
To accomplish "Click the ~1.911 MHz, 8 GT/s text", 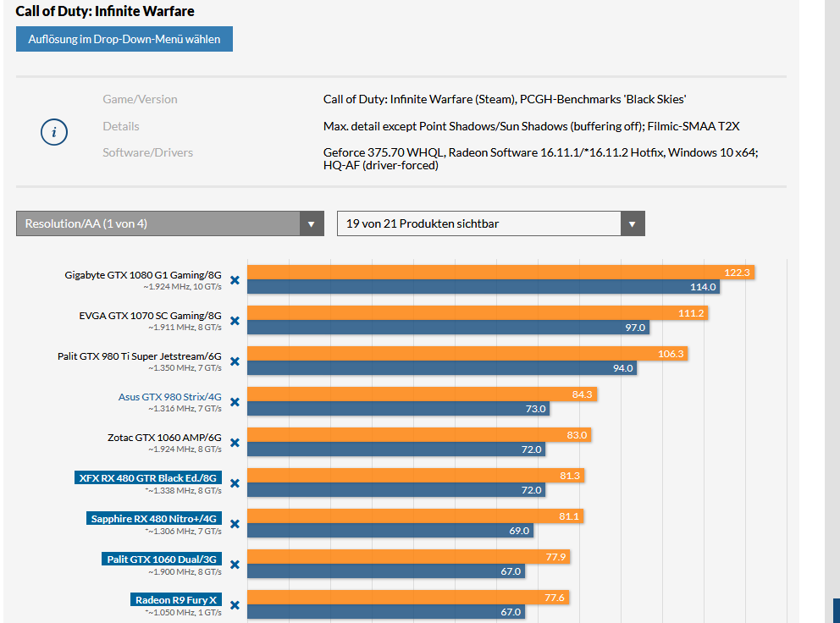I will 185,328.
